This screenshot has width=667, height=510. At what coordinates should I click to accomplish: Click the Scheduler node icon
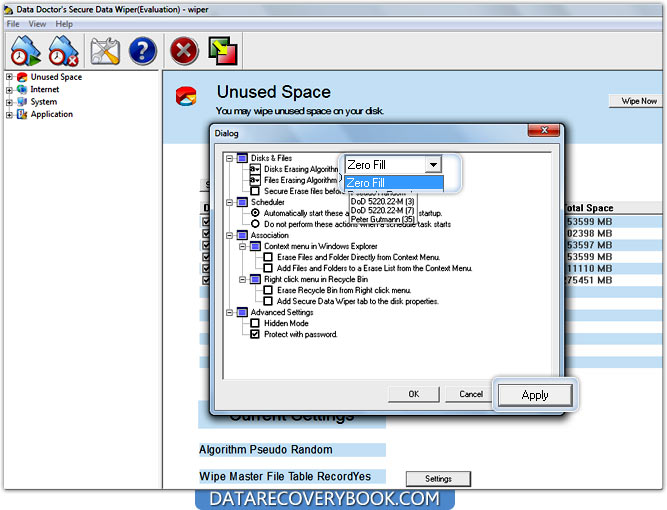click(242, 202)
